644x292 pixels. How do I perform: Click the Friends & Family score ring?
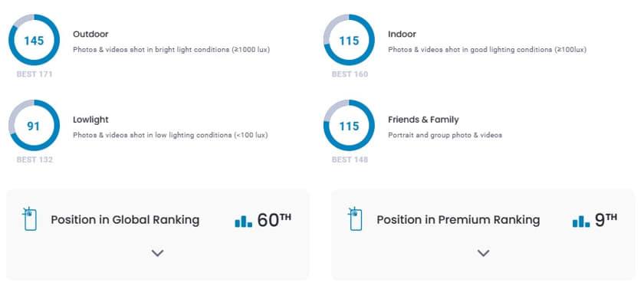[349, 125]
